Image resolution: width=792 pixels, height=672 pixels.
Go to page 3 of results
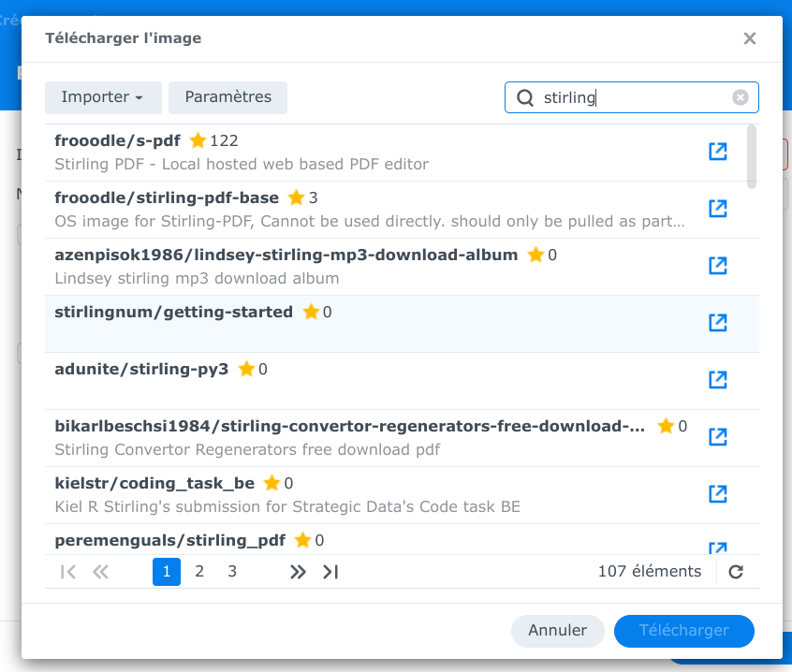click(x=232, y=572)
